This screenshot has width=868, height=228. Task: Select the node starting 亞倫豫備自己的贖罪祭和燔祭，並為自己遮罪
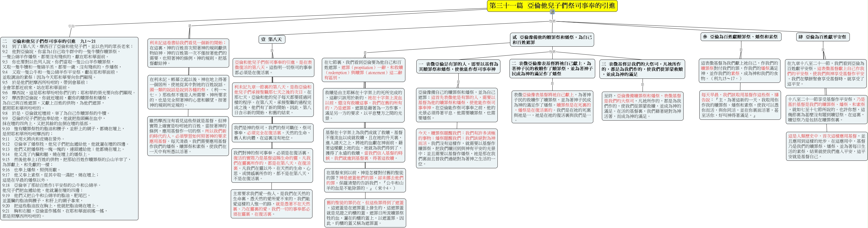(x=457, y=105)
